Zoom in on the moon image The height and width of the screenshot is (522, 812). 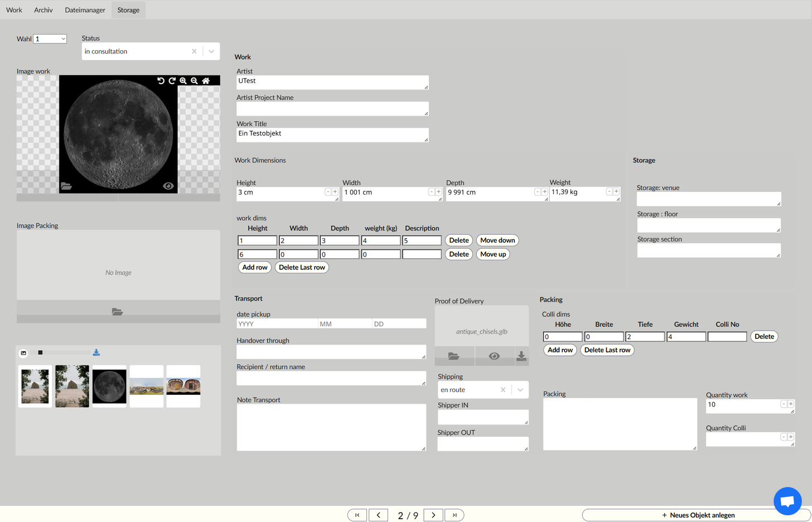[x=183, y=81]
